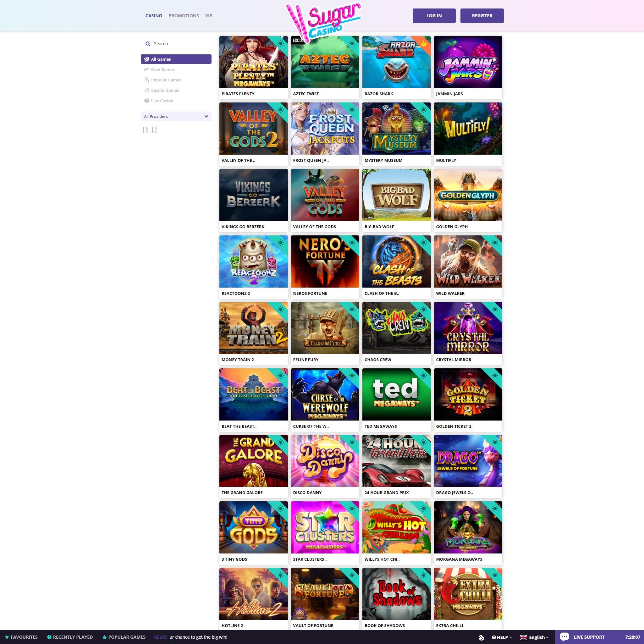This screenshot has height=644, width=644.
Task: Open the Golden Glyph thumbnail
Action: (468, 195)
